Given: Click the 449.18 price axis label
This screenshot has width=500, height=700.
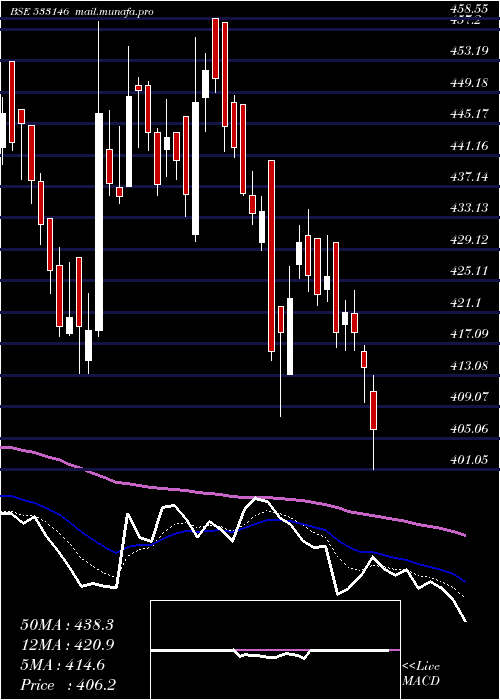Looking at the screenshot, I should click(x=469, y=83).
